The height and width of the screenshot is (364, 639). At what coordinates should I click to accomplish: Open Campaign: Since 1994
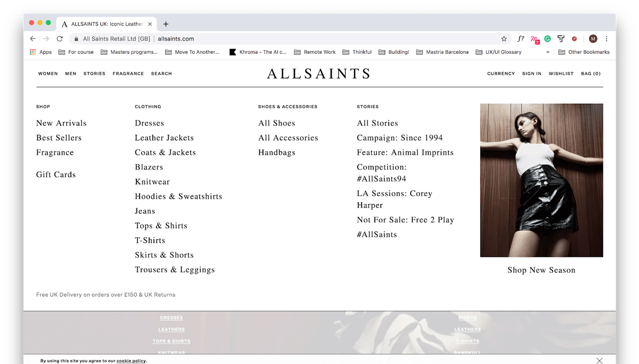coord(400,138)
